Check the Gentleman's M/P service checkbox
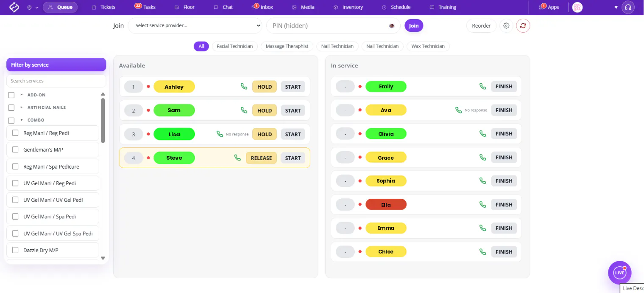644x293 pixels. click(x=15, y=149)
